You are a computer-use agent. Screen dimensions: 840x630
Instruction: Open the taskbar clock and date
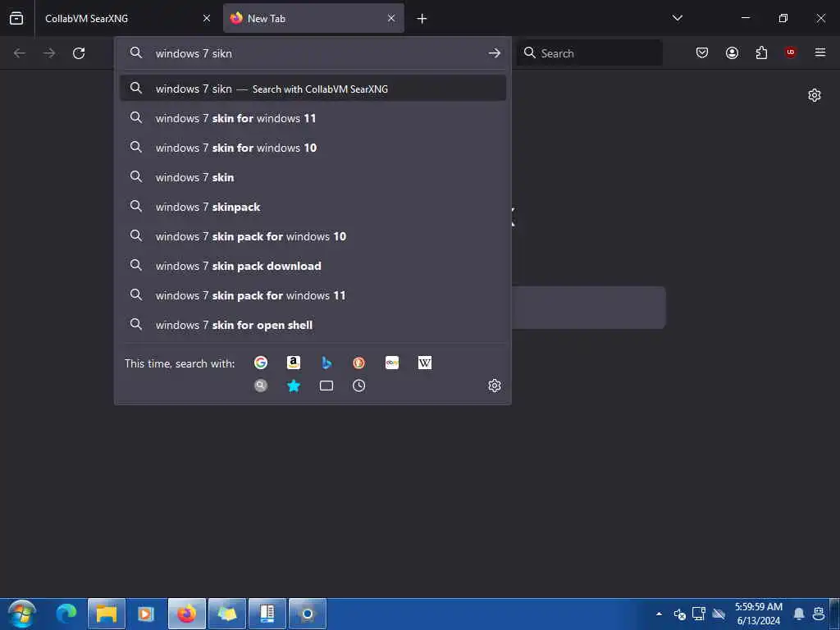tap(759, 614)
